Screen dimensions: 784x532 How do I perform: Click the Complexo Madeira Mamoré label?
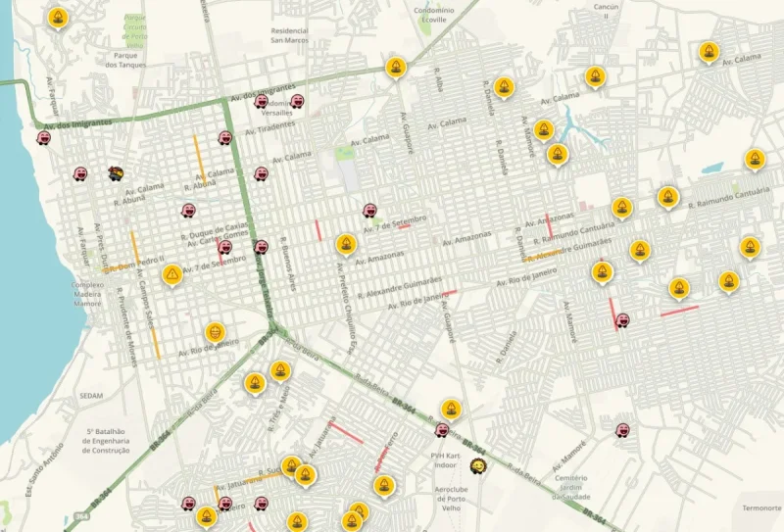point(87,294)
